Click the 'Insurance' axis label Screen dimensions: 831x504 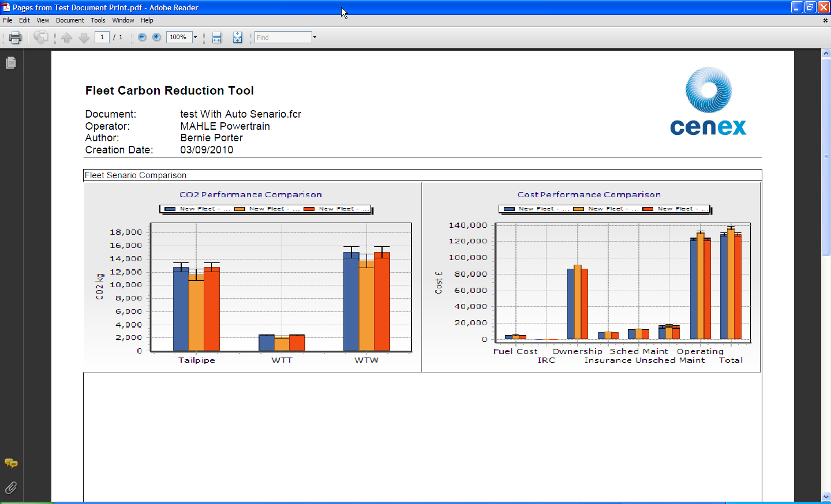tap(608, 360)
